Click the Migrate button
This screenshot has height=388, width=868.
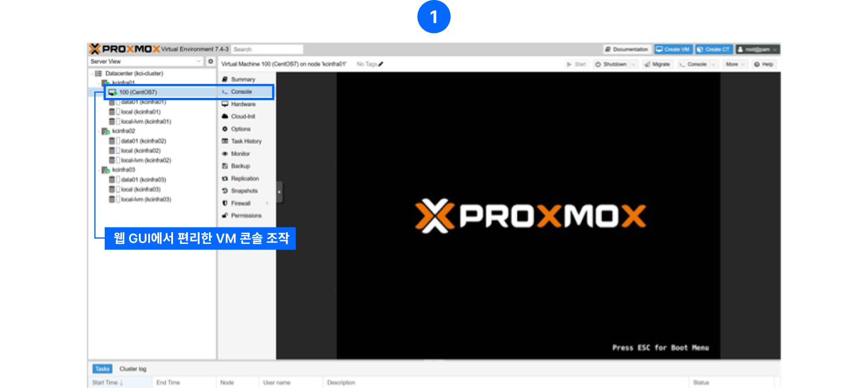click(657, 64)
